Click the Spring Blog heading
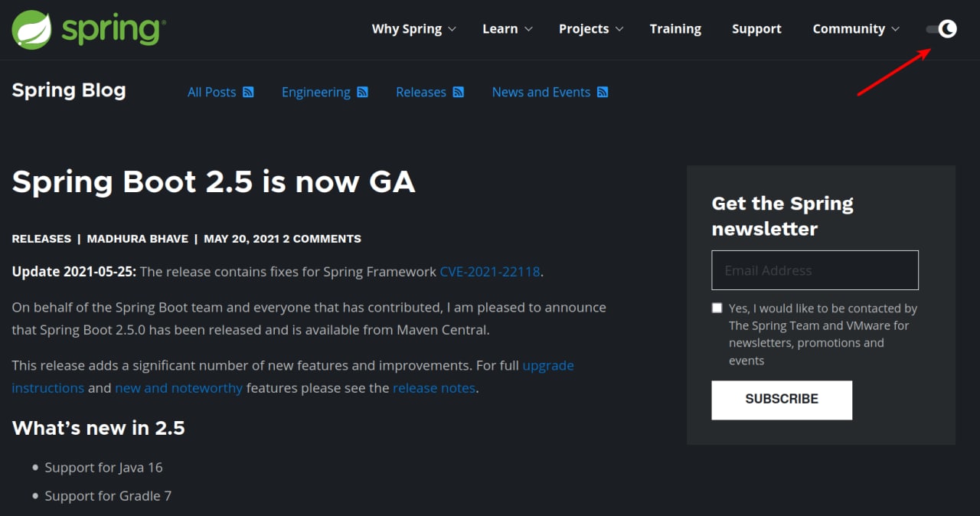The height and width of the screenshot is (516, 980). 69,90
